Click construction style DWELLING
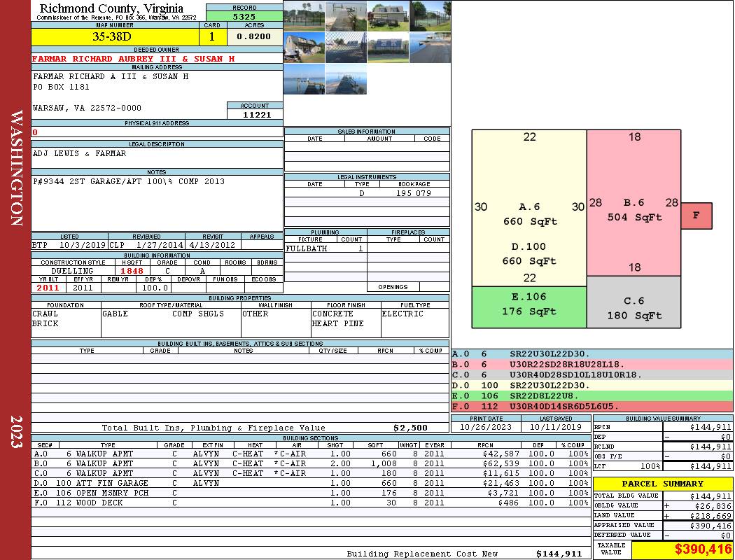 tap(73, 271)
